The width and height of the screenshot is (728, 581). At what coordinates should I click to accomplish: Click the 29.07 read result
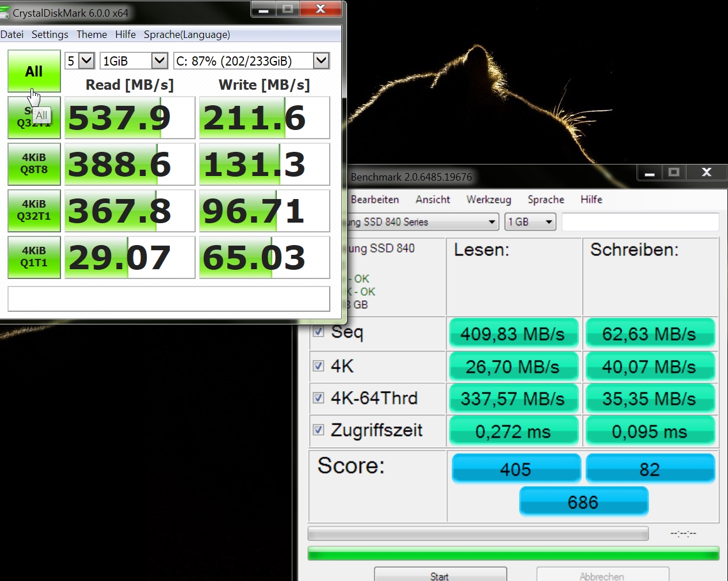point(129,258)
